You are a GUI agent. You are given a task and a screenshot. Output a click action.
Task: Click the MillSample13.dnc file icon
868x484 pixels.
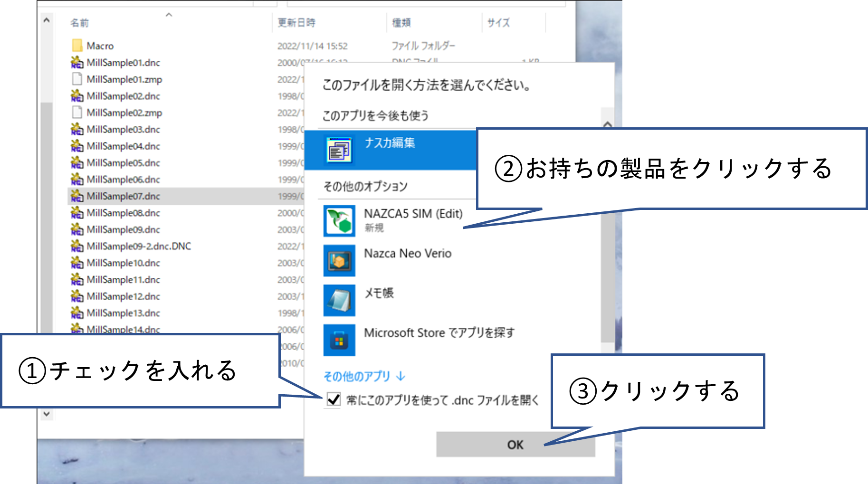[77, 313]
